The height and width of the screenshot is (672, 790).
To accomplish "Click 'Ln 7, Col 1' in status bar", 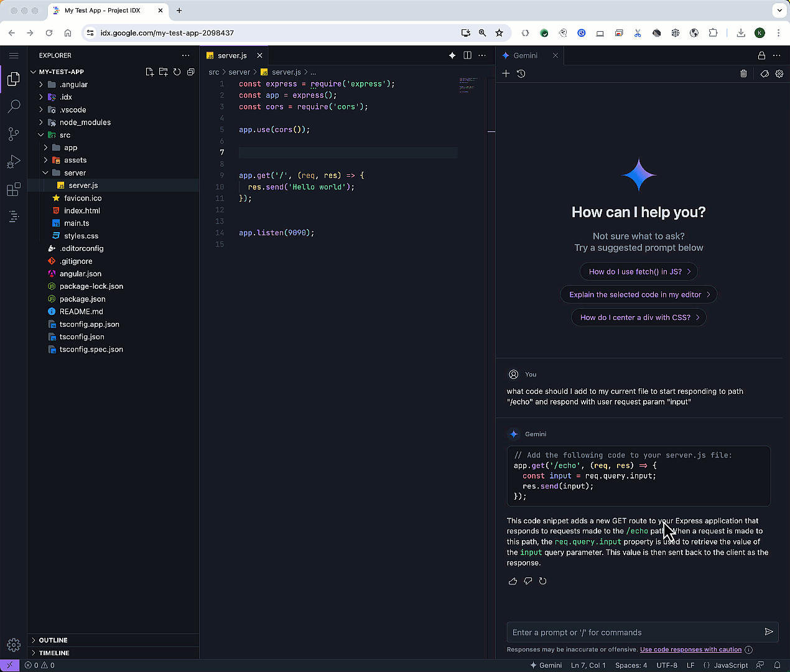I will (x=588, y=665).
